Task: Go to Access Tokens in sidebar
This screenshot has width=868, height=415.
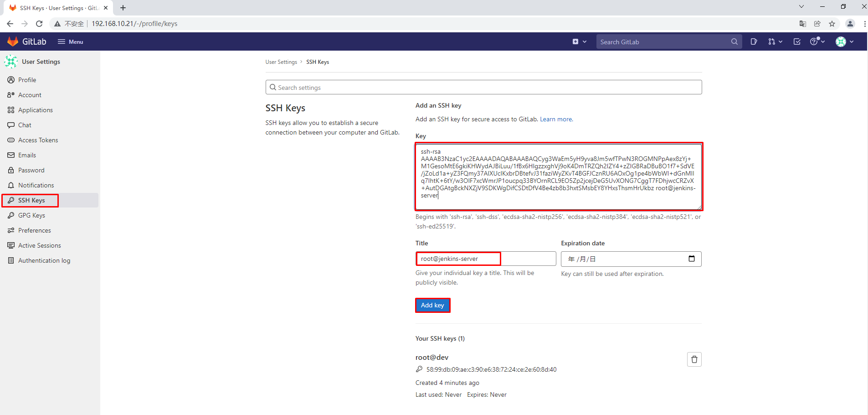Action: [x=38, y=140]
